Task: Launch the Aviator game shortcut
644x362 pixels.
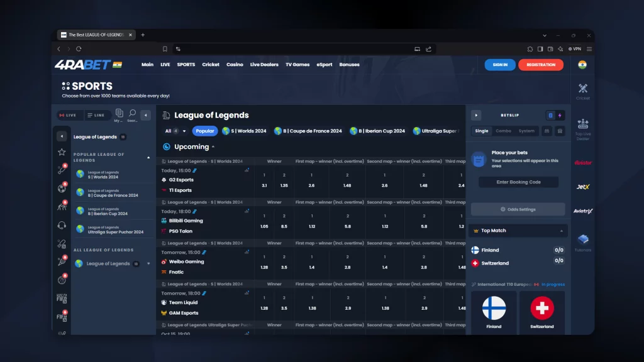Action: pos(582,163)
